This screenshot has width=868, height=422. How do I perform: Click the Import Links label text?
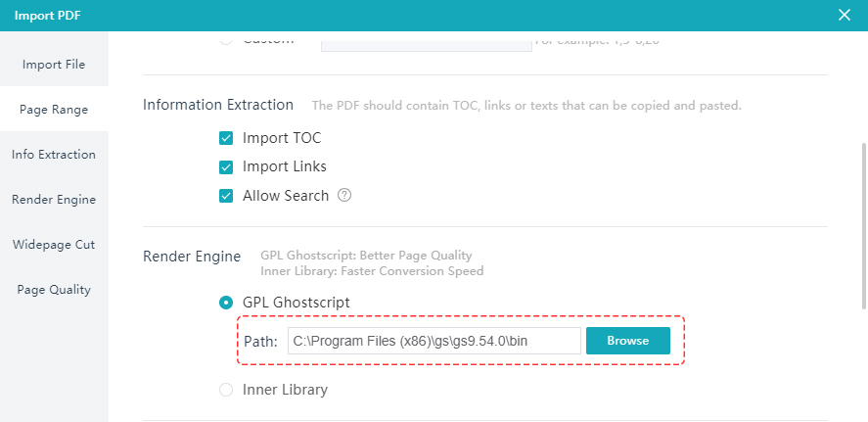285,166
